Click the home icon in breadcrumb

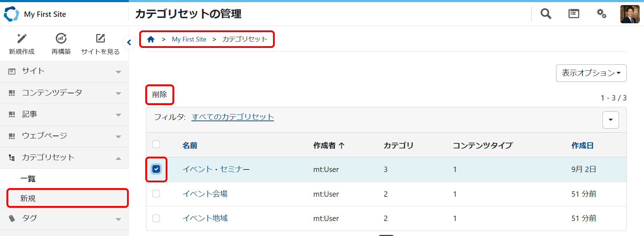pyautogui.click(x=151, y=39)
